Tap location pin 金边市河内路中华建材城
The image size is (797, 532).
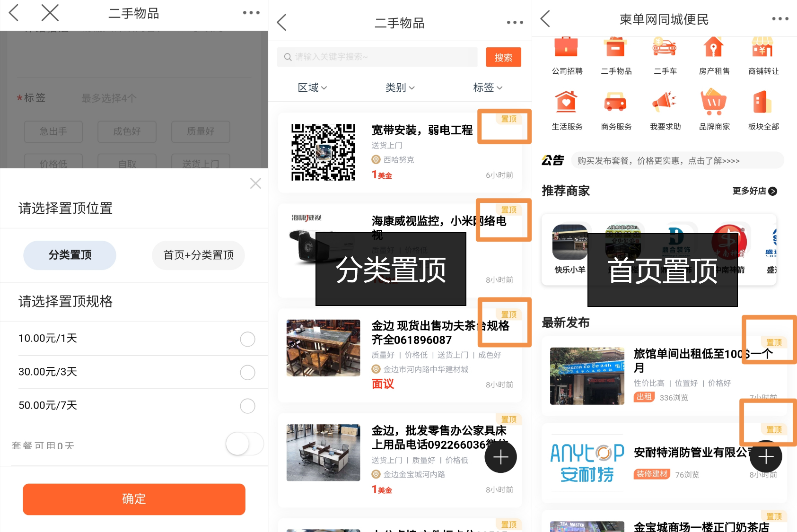[376, 369]
